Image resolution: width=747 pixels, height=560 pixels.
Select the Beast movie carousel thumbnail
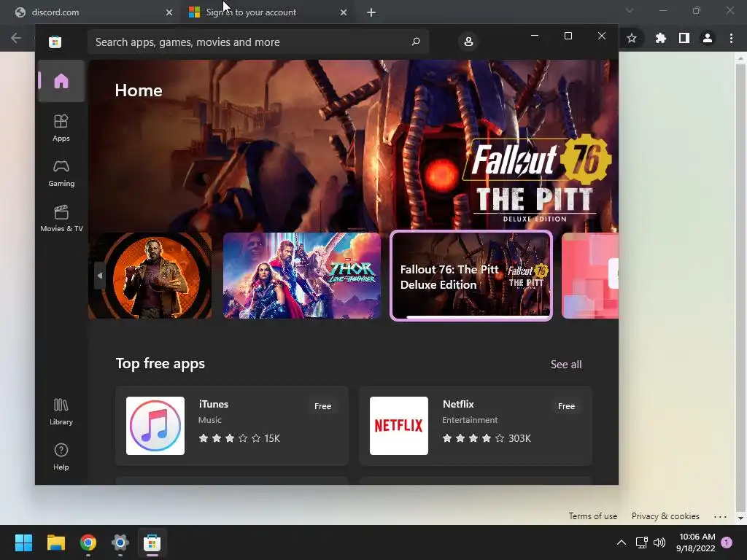[x=150, y=275]
